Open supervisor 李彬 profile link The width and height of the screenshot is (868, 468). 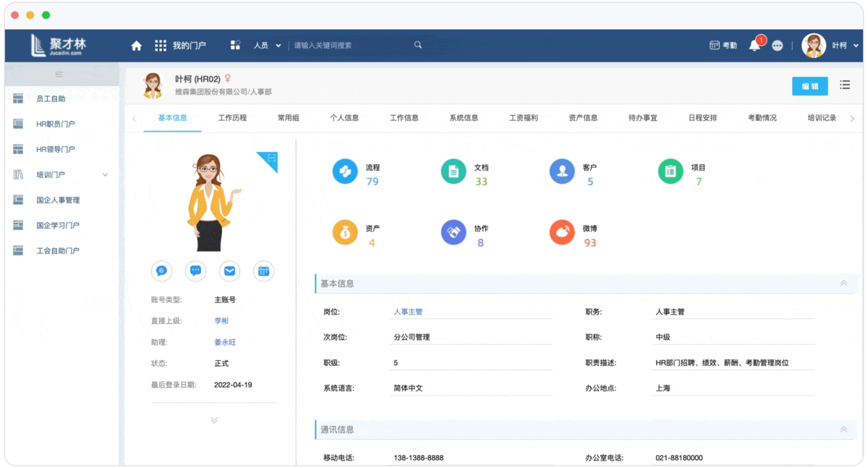click(222, 320)
